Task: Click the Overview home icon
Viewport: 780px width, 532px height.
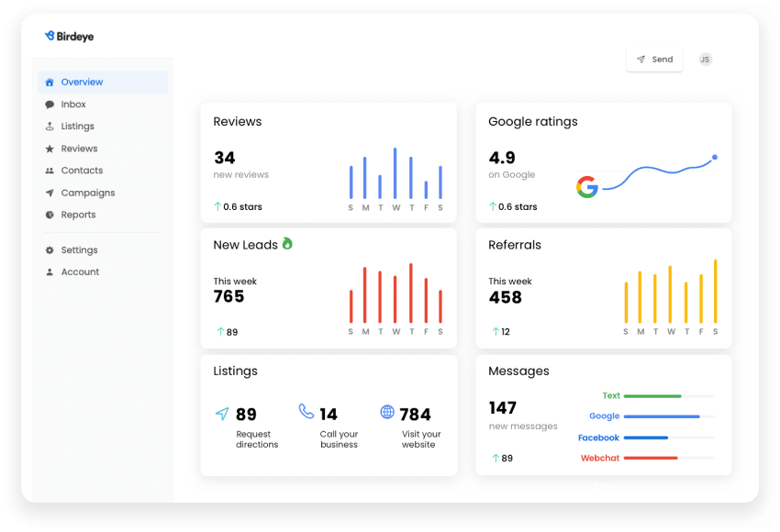Action: point(50,83)
